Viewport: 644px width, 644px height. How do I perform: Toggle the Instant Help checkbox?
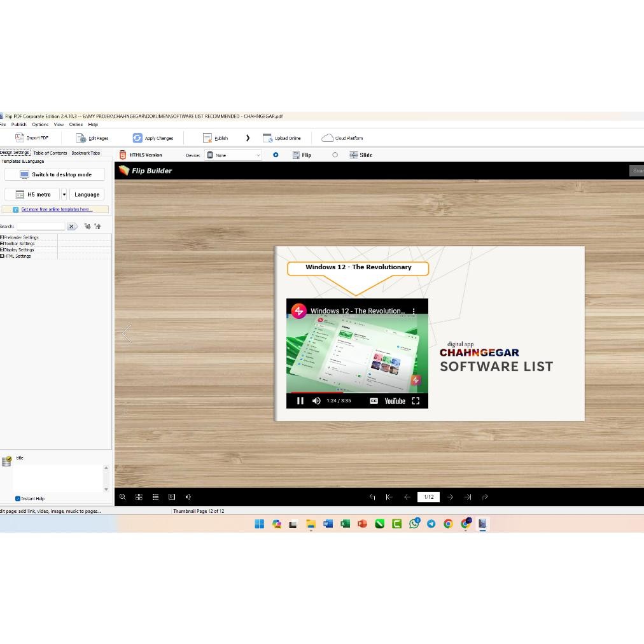[x=17, y=498]
